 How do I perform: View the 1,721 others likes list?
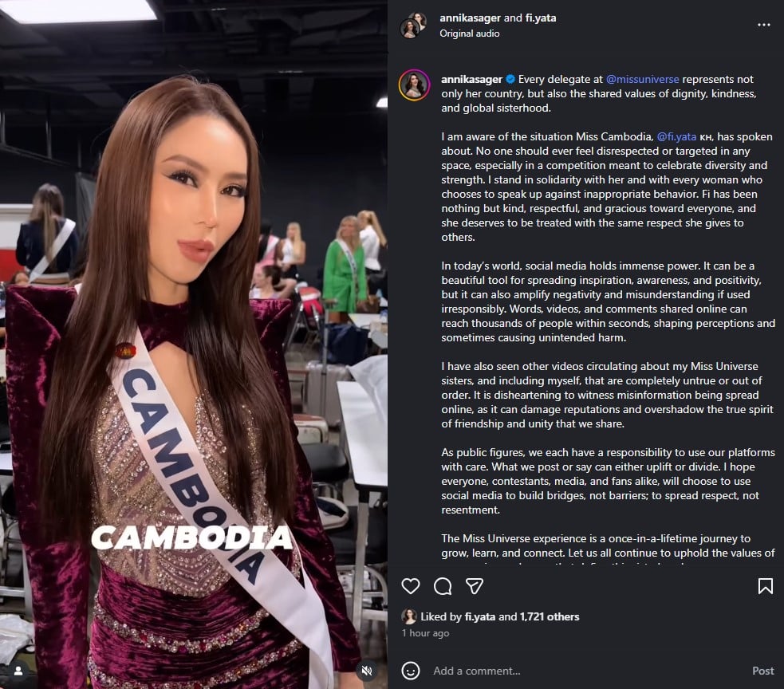(550, 616)
